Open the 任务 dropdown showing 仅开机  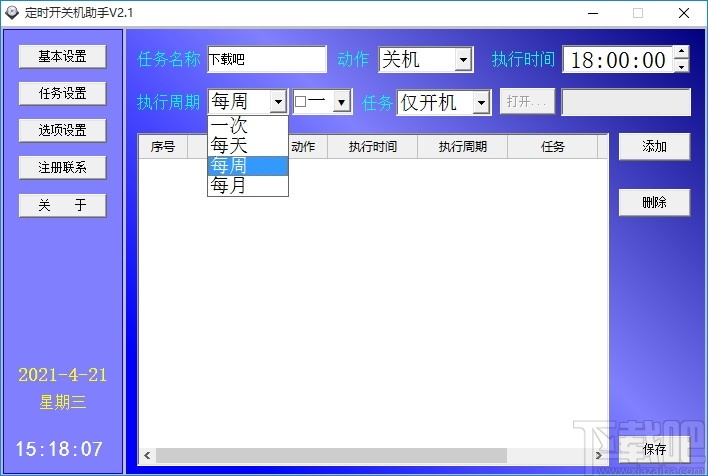(x=444, y=103)
